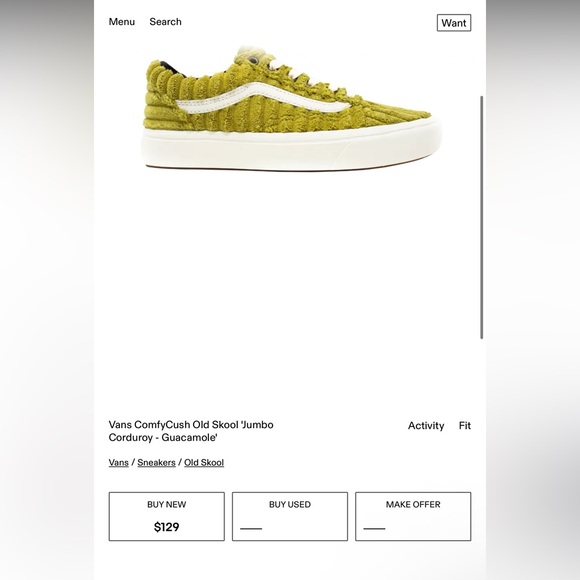Add sneaker to Want list

454,23
